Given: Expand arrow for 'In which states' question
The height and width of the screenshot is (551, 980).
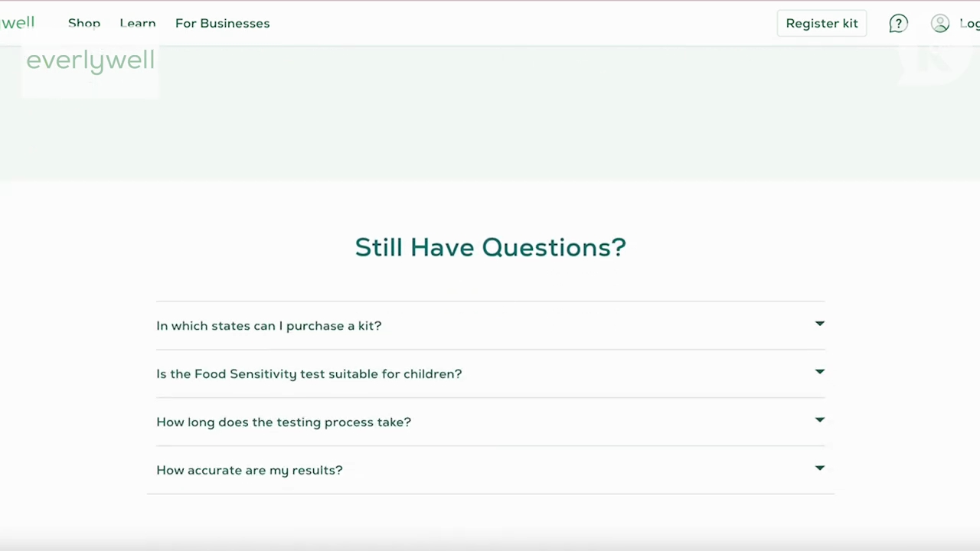Looking at the screenshot, I should tap(819, 324).
